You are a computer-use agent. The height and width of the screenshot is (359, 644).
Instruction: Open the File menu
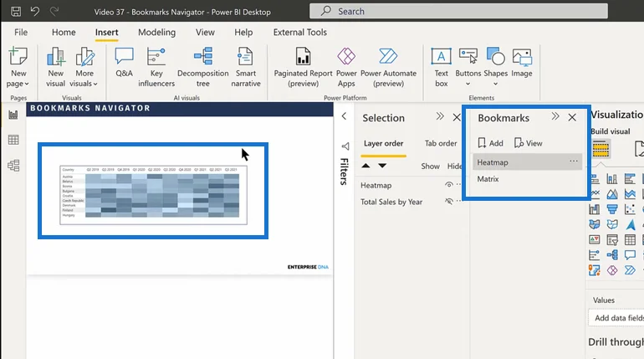coord(21,32)
